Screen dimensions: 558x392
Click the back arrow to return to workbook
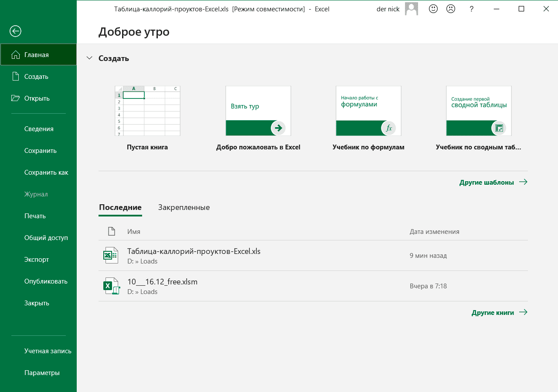pos(15,31)
